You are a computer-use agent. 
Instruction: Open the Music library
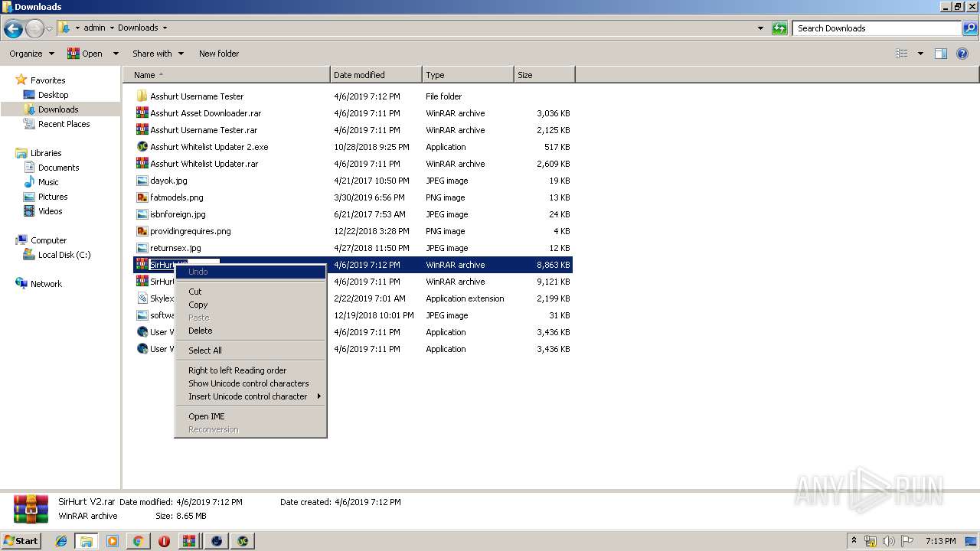click(48, 182)
